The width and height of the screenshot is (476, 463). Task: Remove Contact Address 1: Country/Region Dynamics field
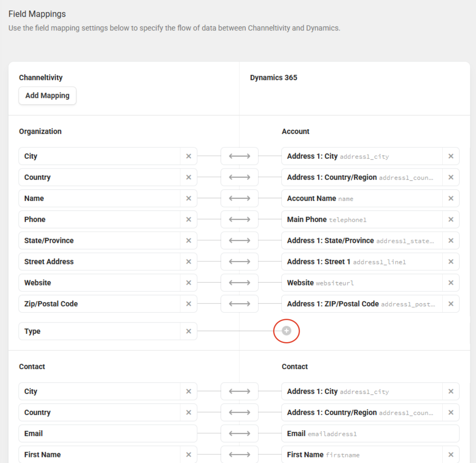pyautogui.click(x=451, y=413)
